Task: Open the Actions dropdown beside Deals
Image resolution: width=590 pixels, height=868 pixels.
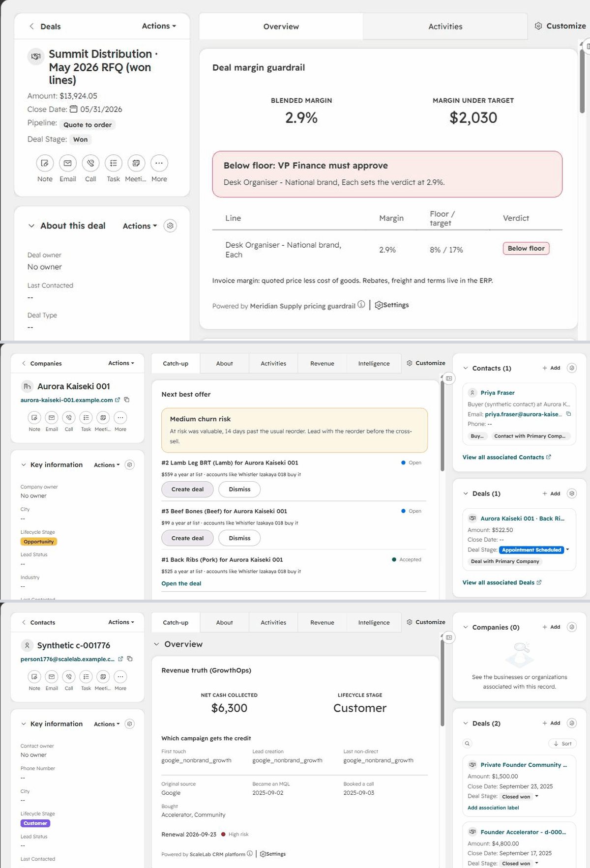Action: click(159, 26)
